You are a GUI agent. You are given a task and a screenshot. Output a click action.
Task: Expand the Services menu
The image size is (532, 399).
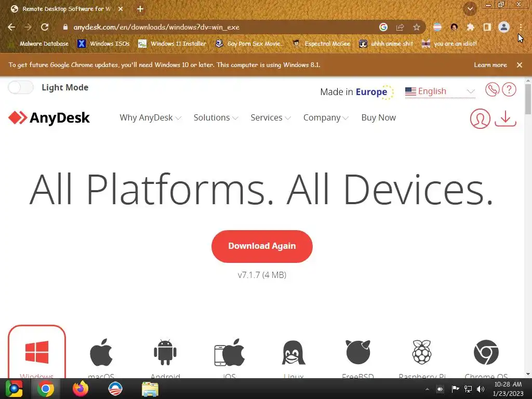pos(270,118)
